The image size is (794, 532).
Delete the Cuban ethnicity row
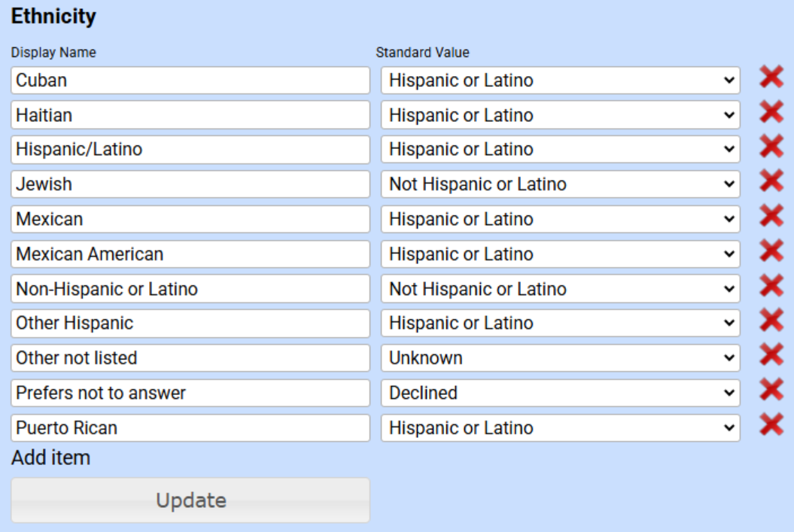[x=771, y=76]
